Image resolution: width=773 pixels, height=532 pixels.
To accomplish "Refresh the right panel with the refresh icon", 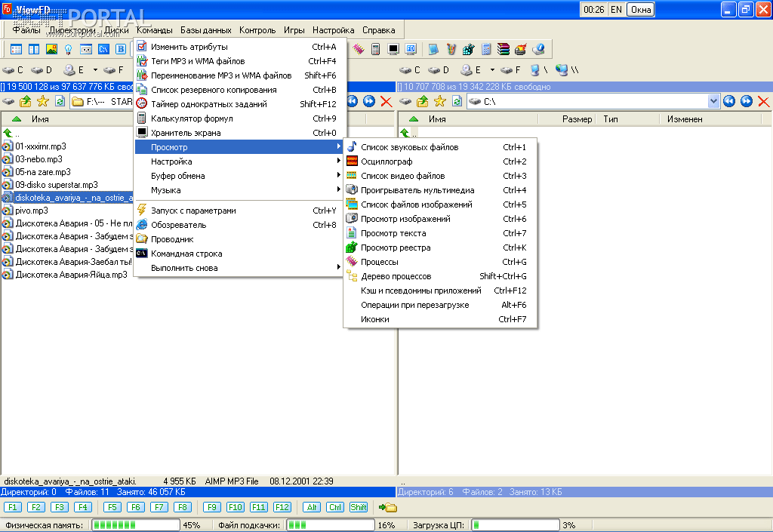I will pos(457,101).
